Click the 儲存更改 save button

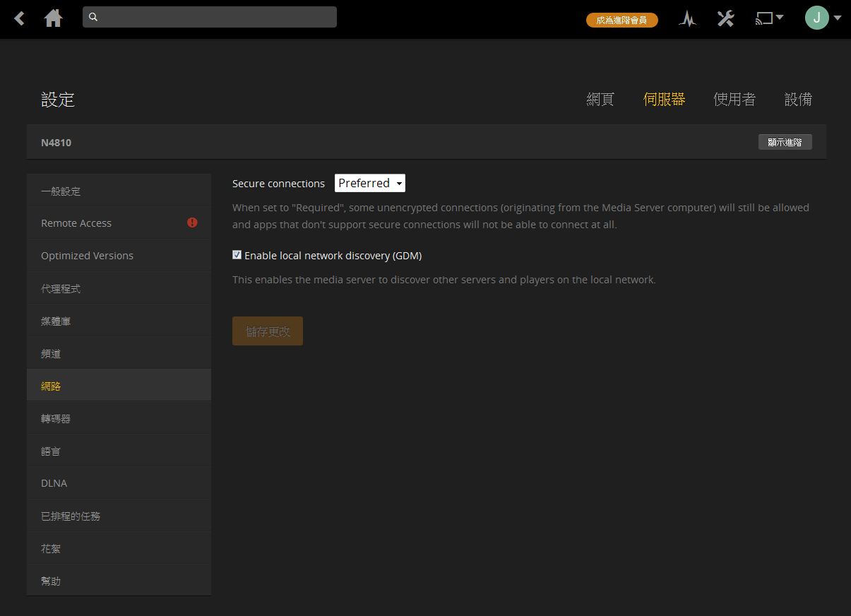pyautogui.click(x=268, y=331)
